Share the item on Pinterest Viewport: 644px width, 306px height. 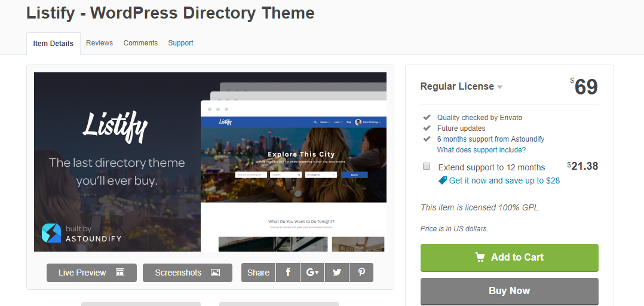tap(361, 273)
